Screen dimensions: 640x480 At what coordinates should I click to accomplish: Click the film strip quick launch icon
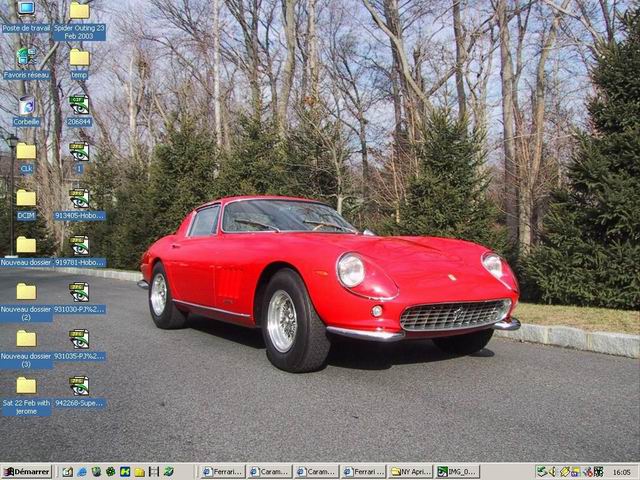(x=153, y=472)
